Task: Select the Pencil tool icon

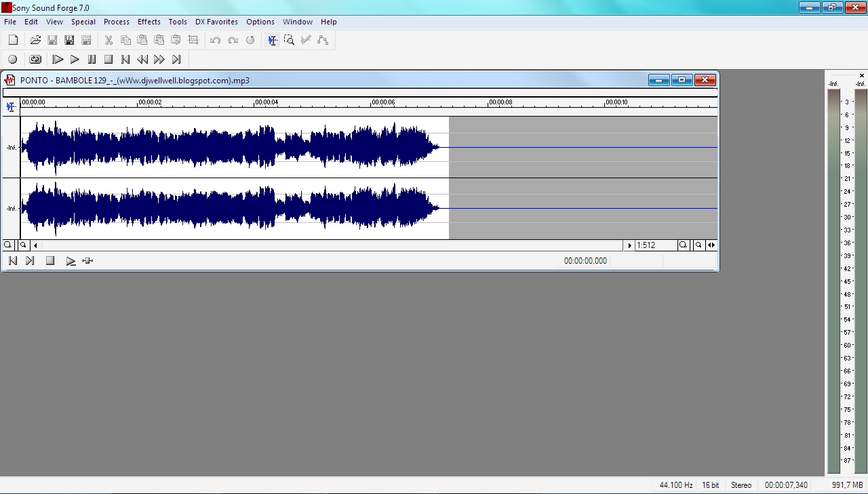Action: click(306, 40)
